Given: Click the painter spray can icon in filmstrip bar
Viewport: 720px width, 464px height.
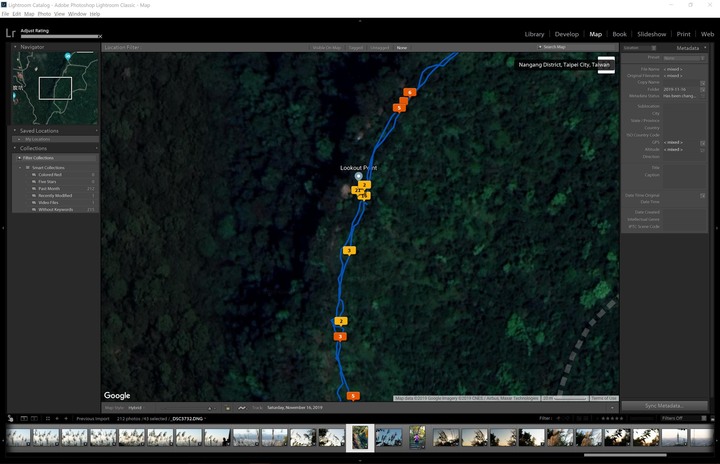Looking at the screenshot, I should (10, 419).
